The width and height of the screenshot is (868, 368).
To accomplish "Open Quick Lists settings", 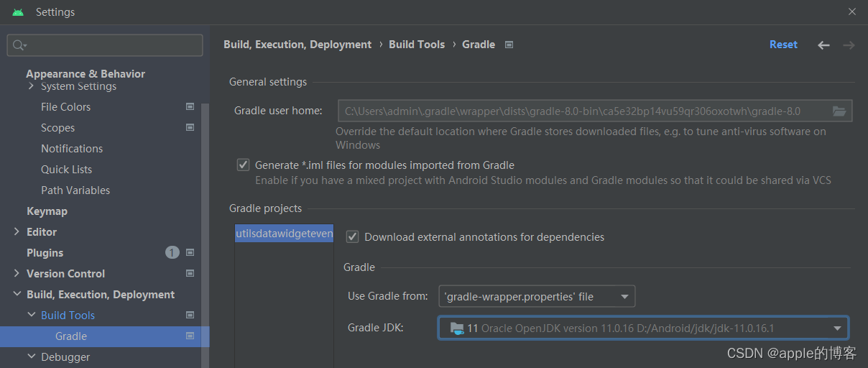I will 67,169.
